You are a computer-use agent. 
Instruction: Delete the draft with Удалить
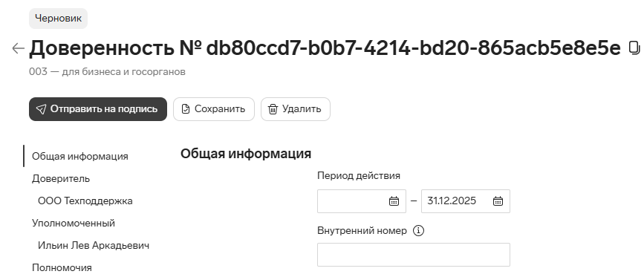pos(296,109)
